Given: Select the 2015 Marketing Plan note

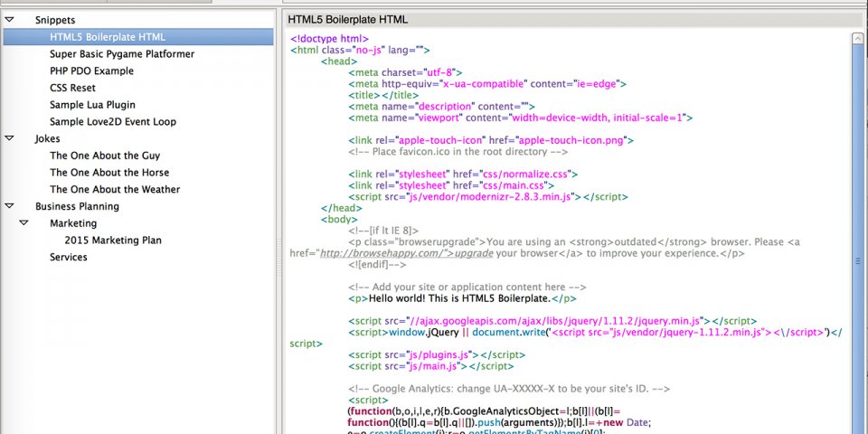Looking at the screenshot, I should [113, 241].
